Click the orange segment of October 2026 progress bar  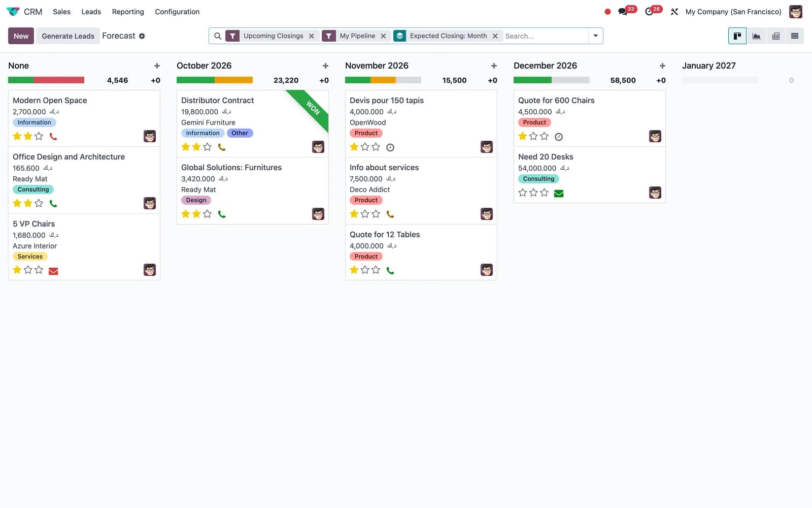click(x=233, y=80)
